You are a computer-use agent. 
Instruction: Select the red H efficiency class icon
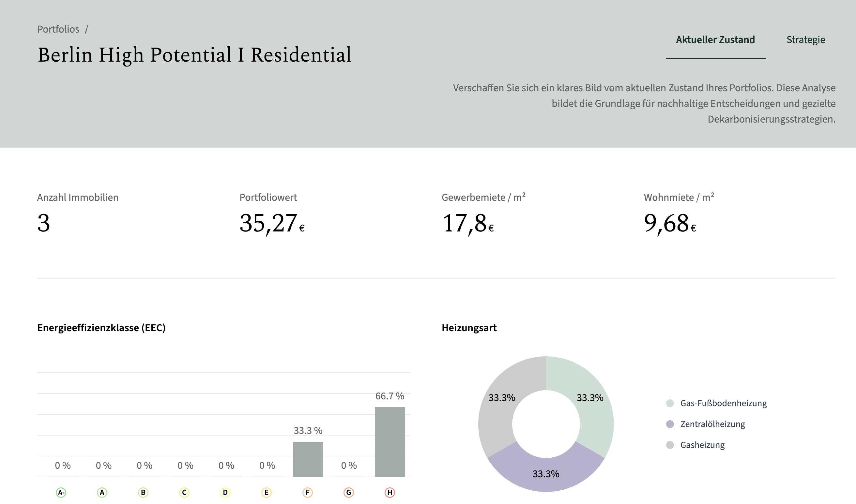click(x=390, y=493)
